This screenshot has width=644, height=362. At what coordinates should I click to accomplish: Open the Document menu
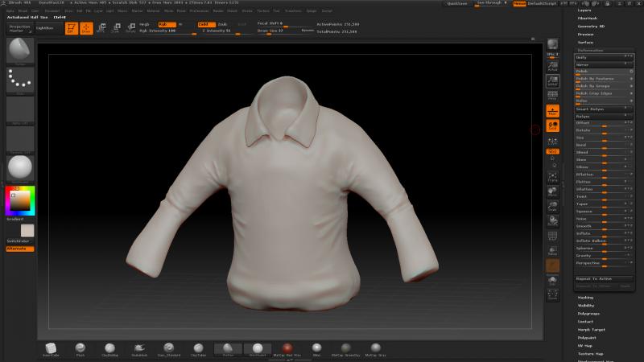coord(52,11)
